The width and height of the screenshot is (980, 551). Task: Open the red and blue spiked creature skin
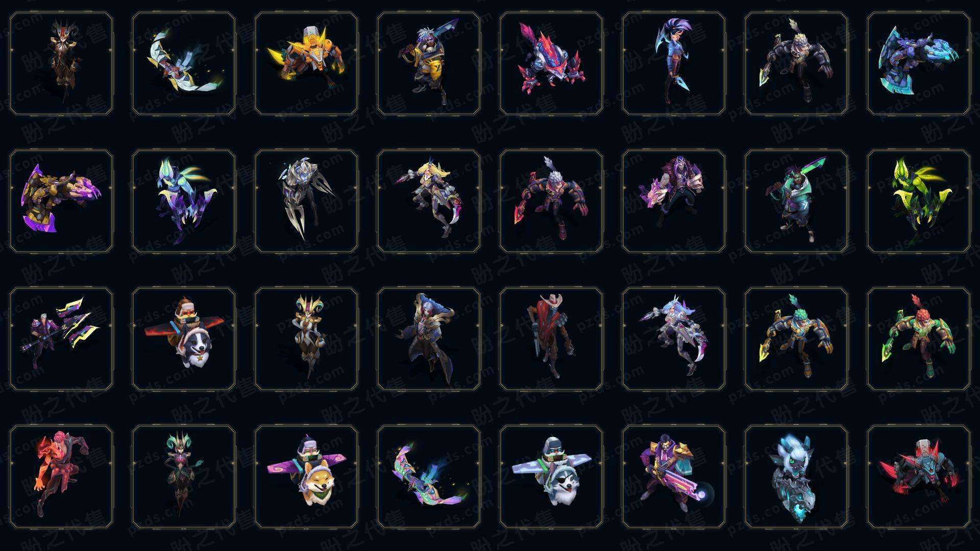551,64
